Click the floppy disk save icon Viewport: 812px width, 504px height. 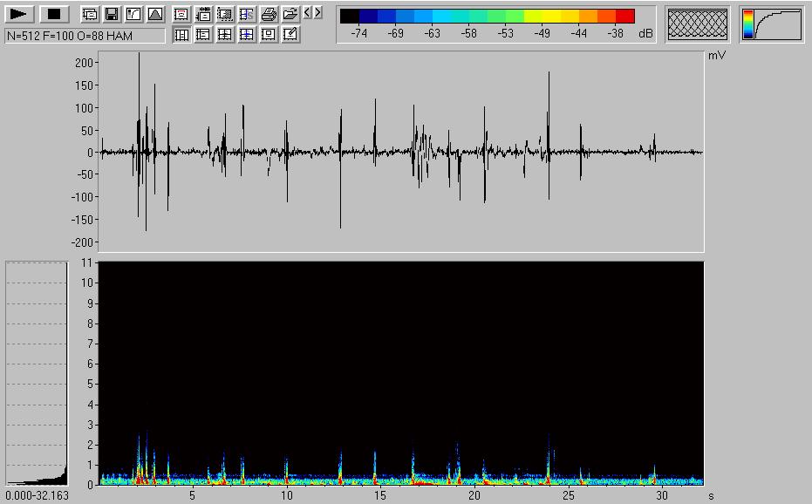(111, 14)
